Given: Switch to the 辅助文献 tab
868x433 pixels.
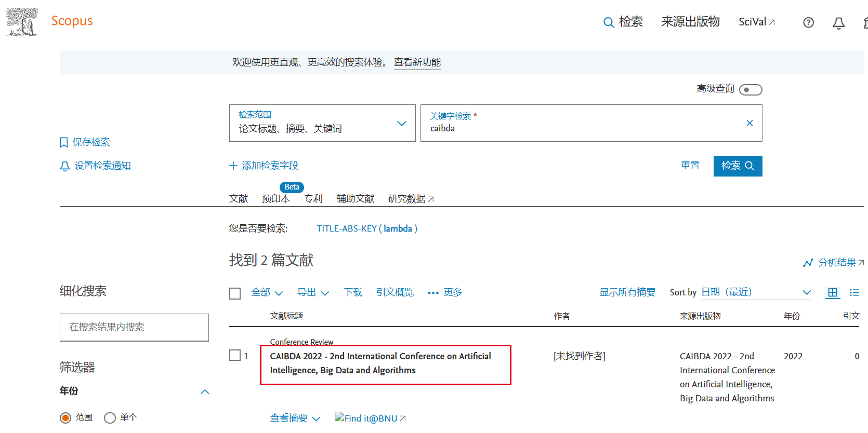Looking at the screenshot, I should 356,199.
